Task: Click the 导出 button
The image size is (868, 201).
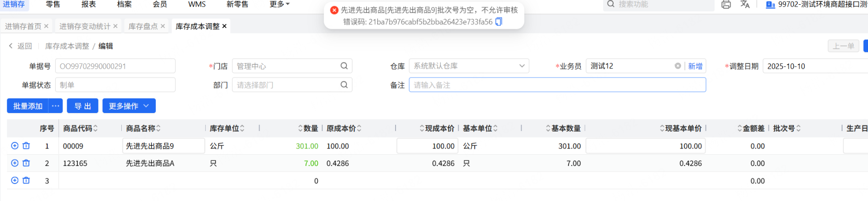Action: 83,106
